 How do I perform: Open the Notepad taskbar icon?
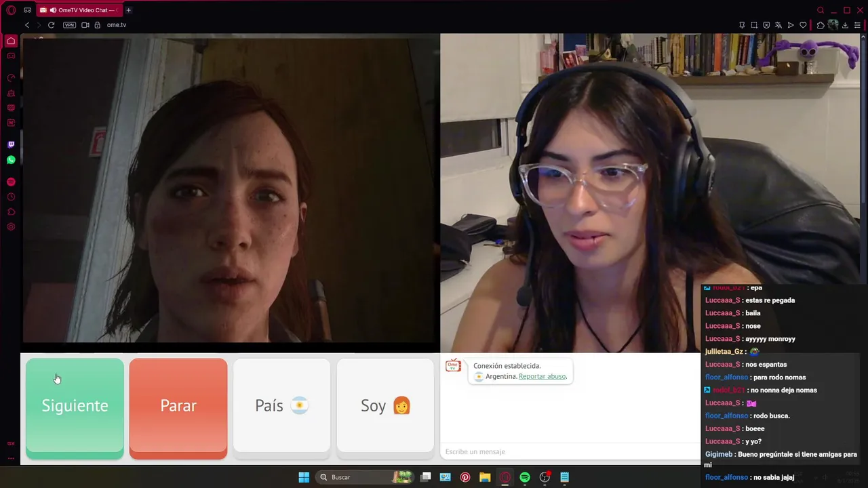564,477
